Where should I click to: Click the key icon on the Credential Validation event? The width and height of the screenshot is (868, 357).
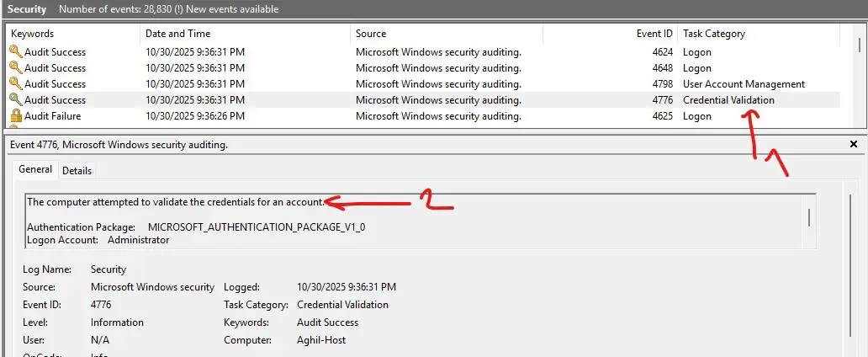tap(15, 100)
